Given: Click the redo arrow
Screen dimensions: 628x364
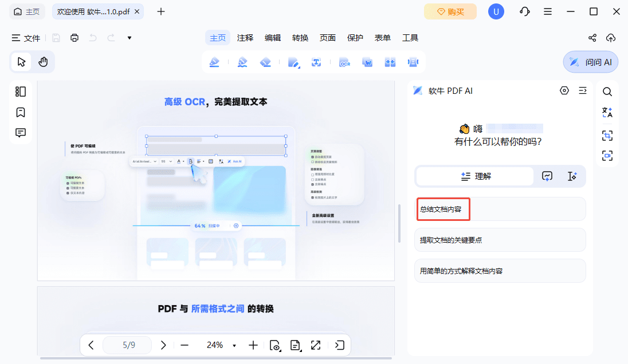Looking at the screenshot, I should 111,38.
